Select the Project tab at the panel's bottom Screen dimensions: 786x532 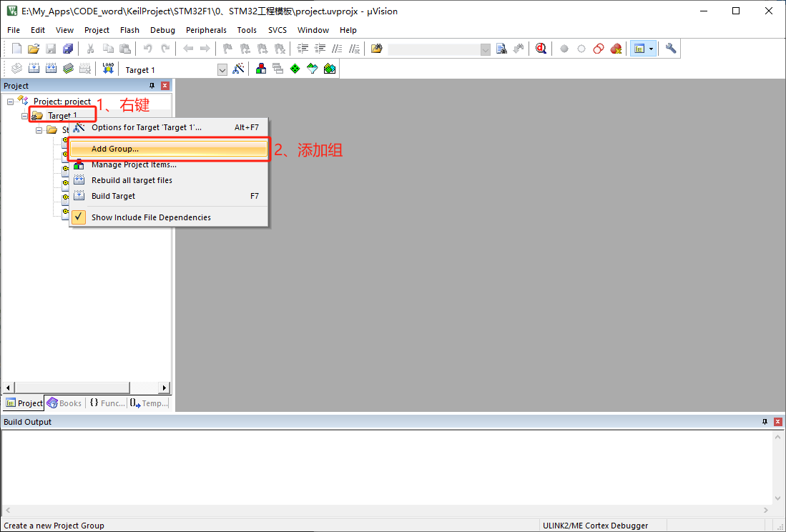click(24, 403)
